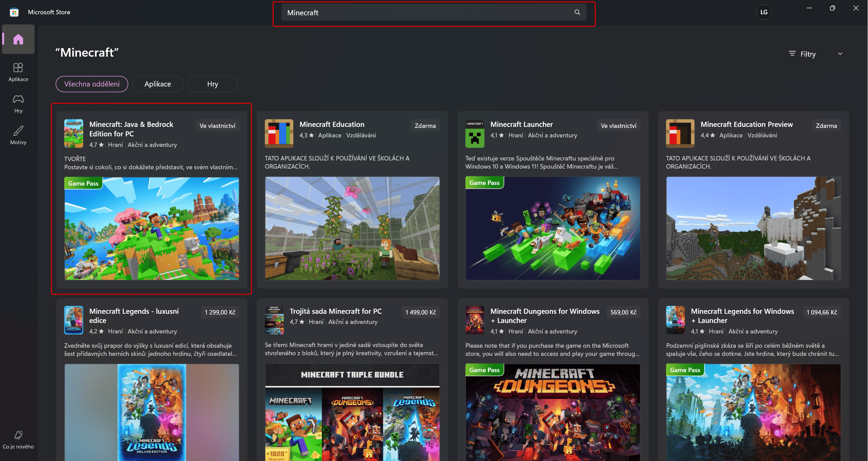Viewport: 868px width, 461px height.
Task: Click Launcher description starting 'Teď existuje verze'
Action: coord(541,162)
